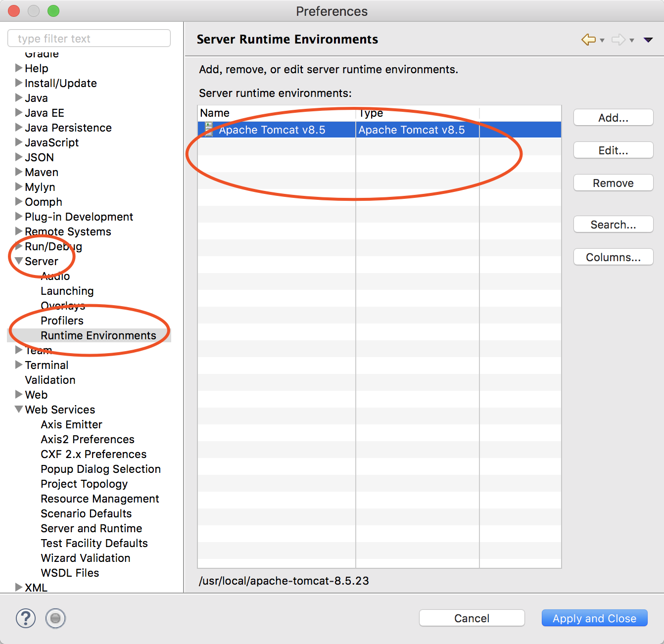Viewport: 664px width, 644px height.
Task: Open Axis Emitter preferences
Action: coord(72,424)
